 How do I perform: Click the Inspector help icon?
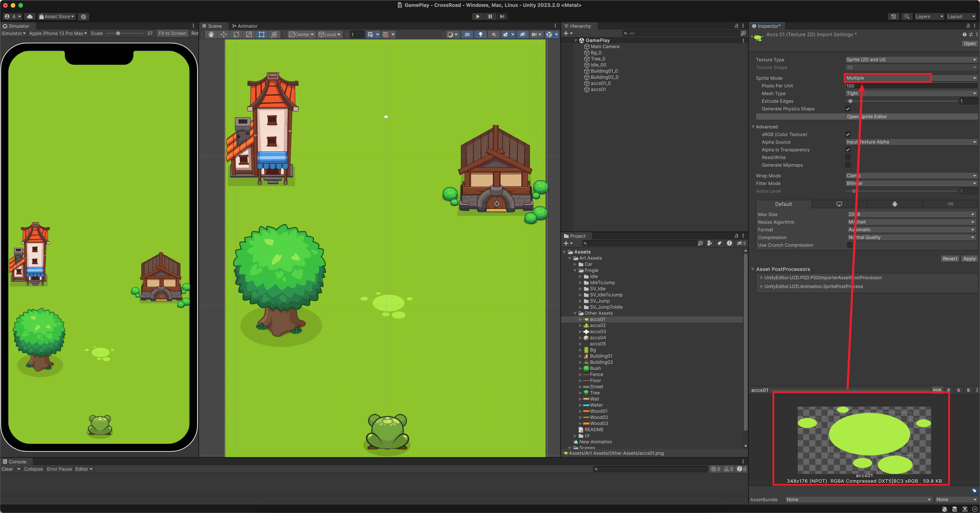[964, 34]
